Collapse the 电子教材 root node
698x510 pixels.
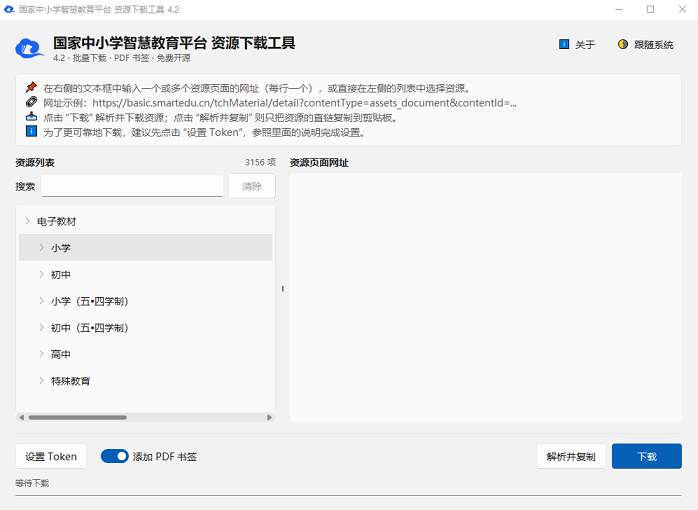(x=28, y=221)
